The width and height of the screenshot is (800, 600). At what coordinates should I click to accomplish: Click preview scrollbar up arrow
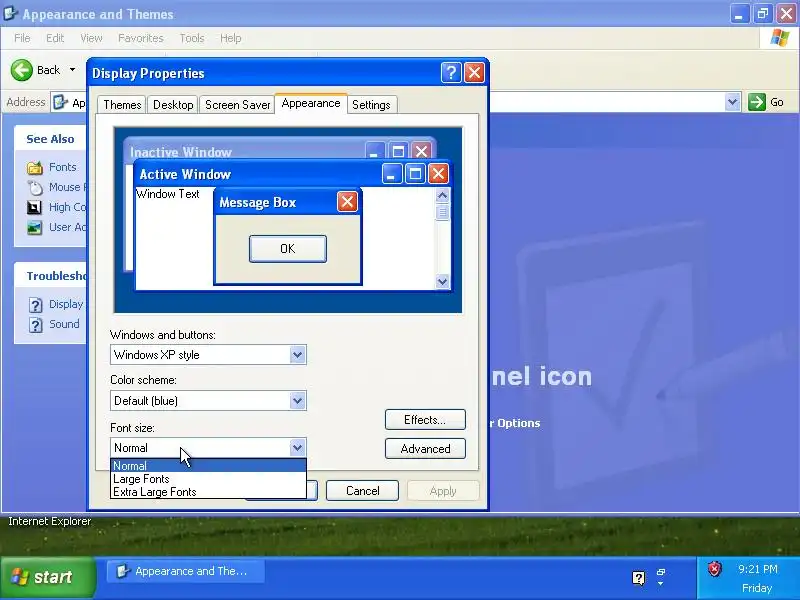[442, 195]
